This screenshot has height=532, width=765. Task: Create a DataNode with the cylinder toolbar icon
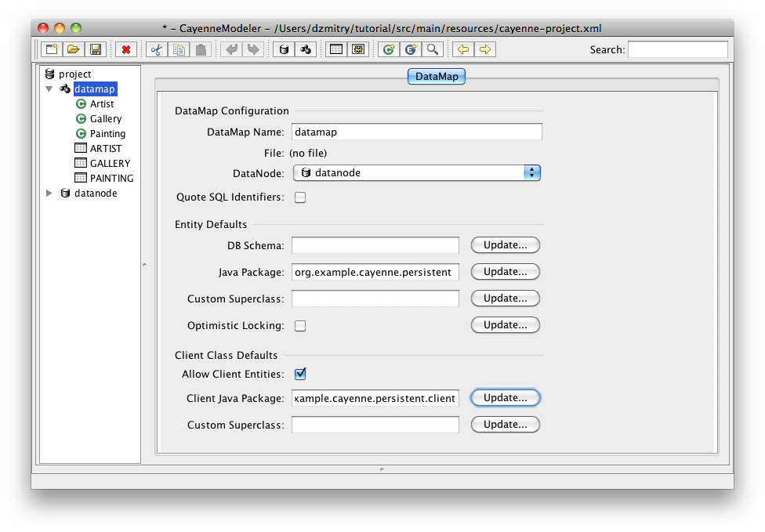pyautogui.click(x=284, y=49)
